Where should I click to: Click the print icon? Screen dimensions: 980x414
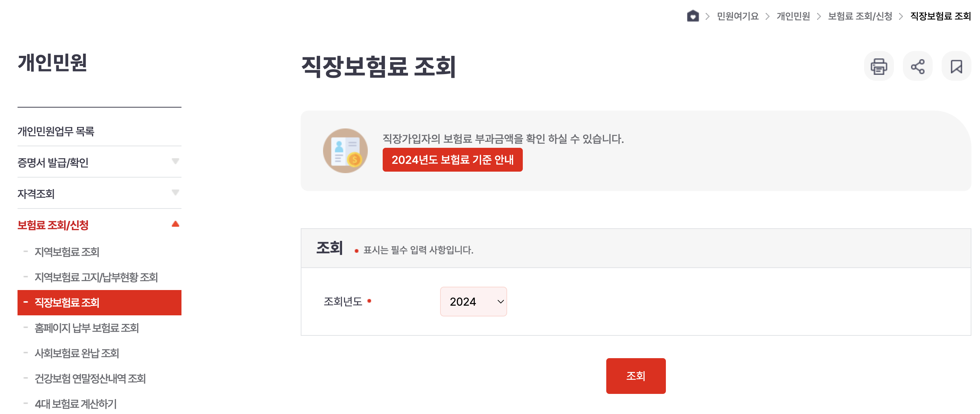coord(879,66)
